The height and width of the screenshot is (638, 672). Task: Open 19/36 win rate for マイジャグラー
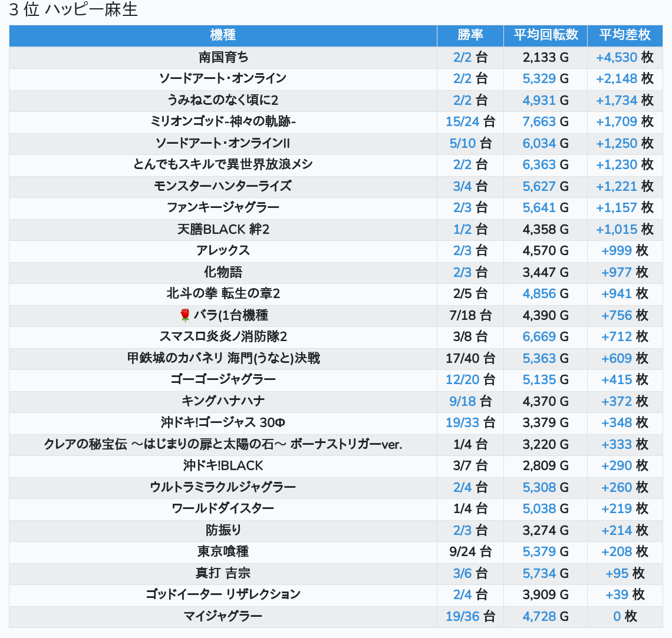pos(462,617)
